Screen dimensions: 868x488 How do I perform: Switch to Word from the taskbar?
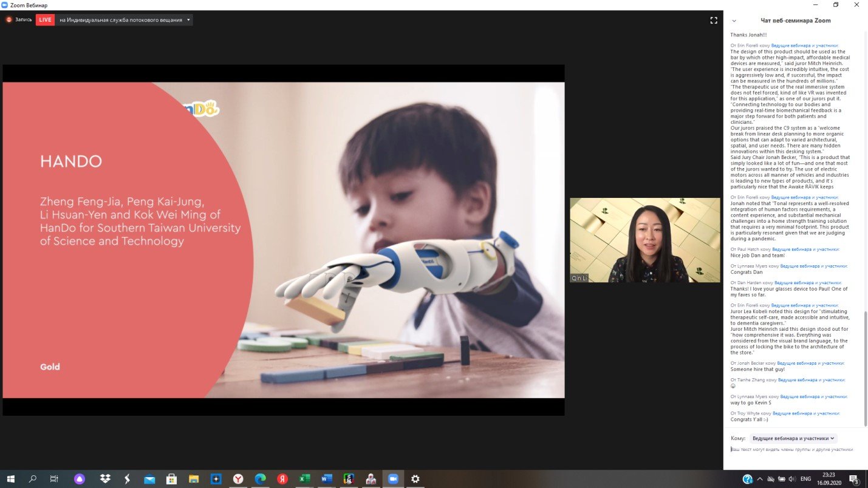(327, 479)
